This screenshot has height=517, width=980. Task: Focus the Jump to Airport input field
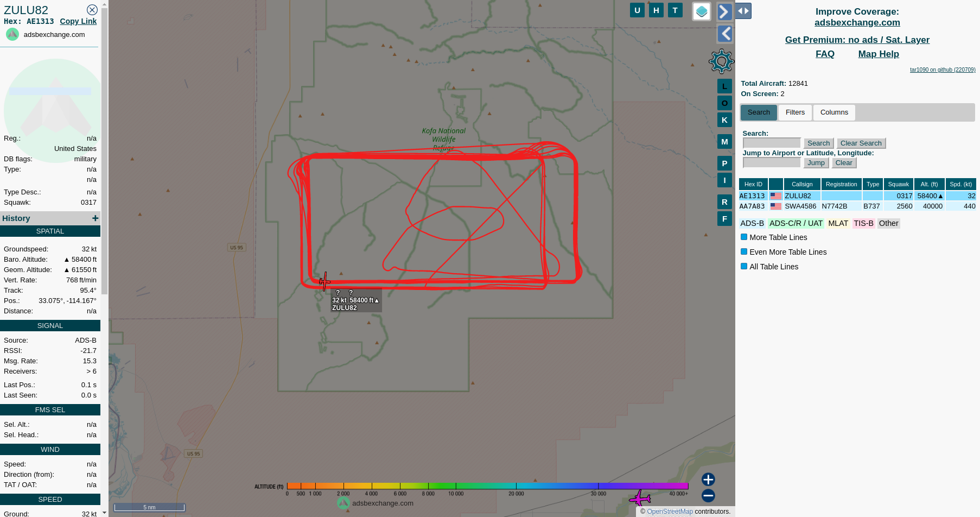pyautogui.click(x=772, y=162)
